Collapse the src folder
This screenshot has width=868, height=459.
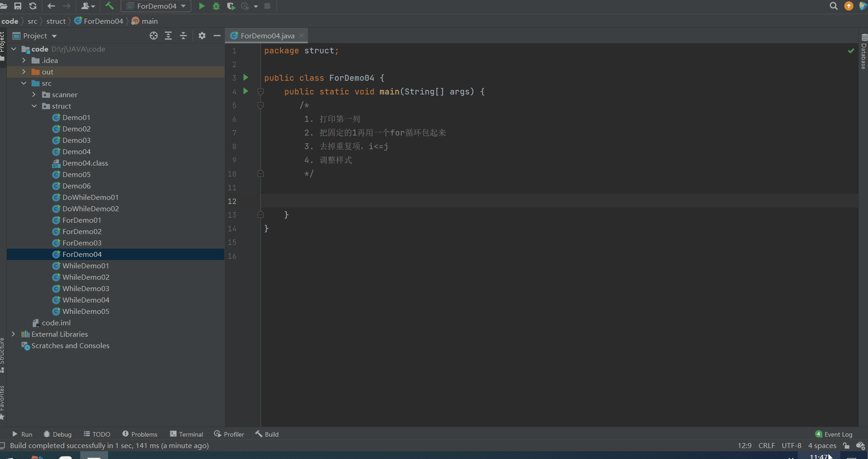pyautogui.click(x=24, y=83)
